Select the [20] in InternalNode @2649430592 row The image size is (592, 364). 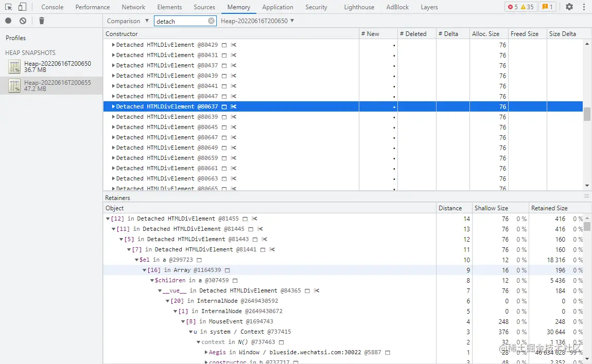(343, 301)
